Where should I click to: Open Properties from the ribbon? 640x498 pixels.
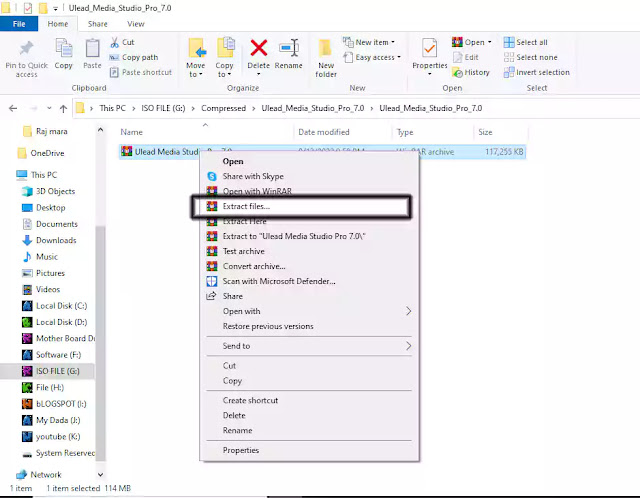429,58
